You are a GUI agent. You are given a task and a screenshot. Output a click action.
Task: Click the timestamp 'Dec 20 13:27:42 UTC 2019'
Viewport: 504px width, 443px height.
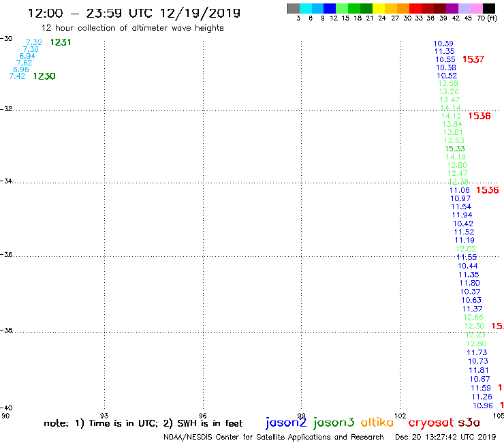445,437
